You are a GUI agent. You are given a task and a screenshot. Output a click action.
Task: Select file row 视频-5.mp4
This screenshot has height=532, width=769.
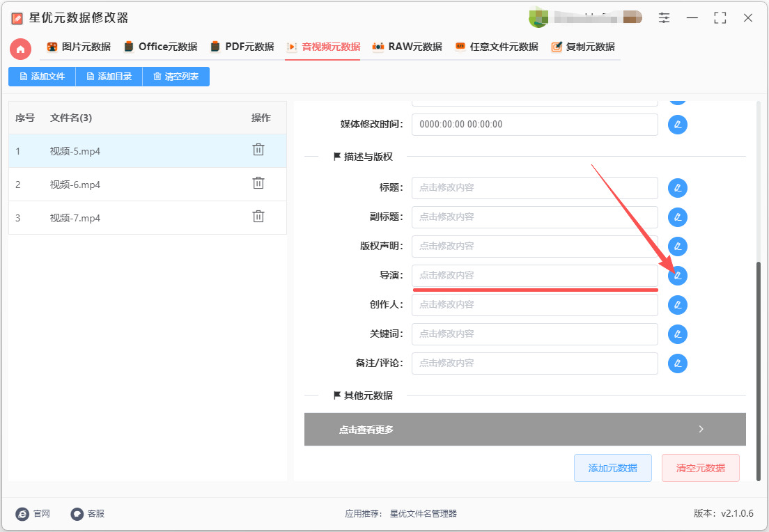pos(148,151)
